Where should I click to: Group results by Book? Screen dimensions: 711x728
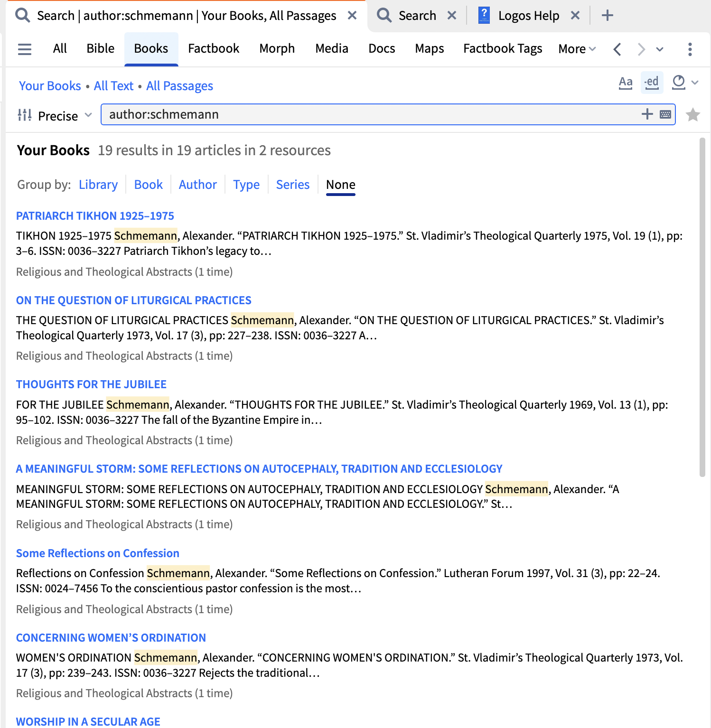pyautogui.click(x=149, y=185)
